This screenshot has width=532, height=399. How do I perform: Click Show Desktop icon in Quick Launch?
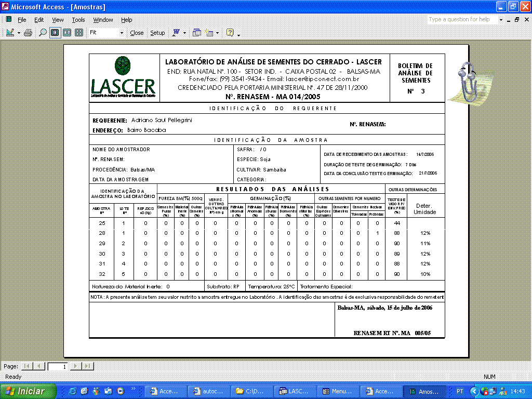[108, 391]
